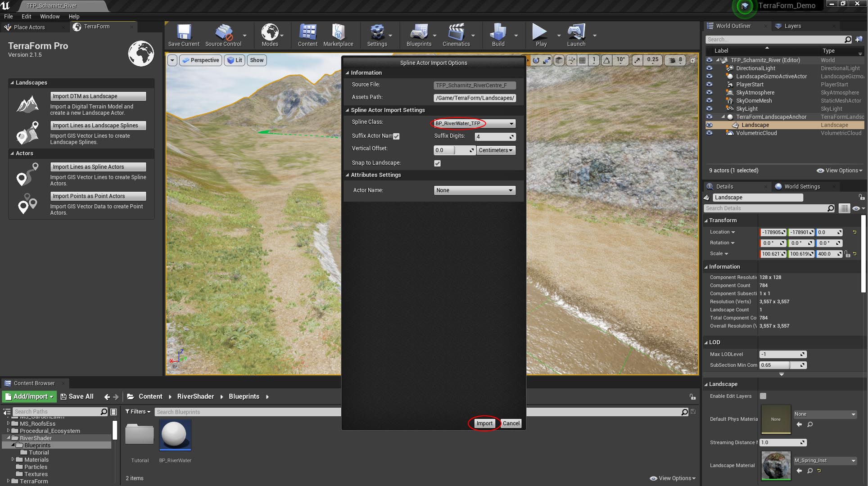Screen dimensions: 868x486
Task: Click the Point Actors pins icon
Action: click(x=27, y=204)
